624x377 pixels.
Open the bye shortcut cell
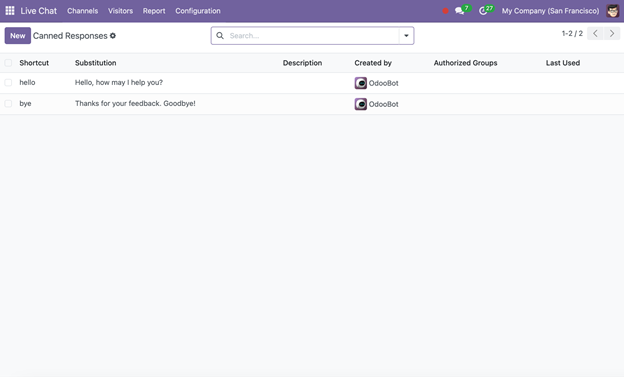coord(25,104)
